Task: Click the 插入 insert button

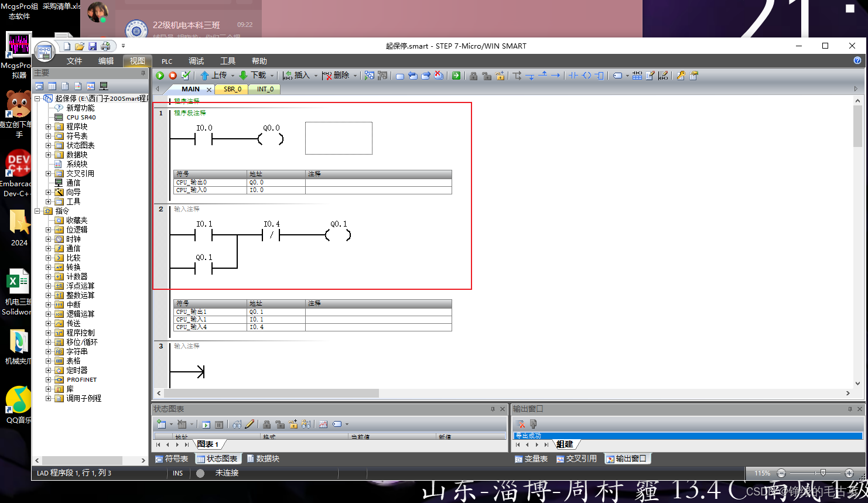Action: pos(296,76)
